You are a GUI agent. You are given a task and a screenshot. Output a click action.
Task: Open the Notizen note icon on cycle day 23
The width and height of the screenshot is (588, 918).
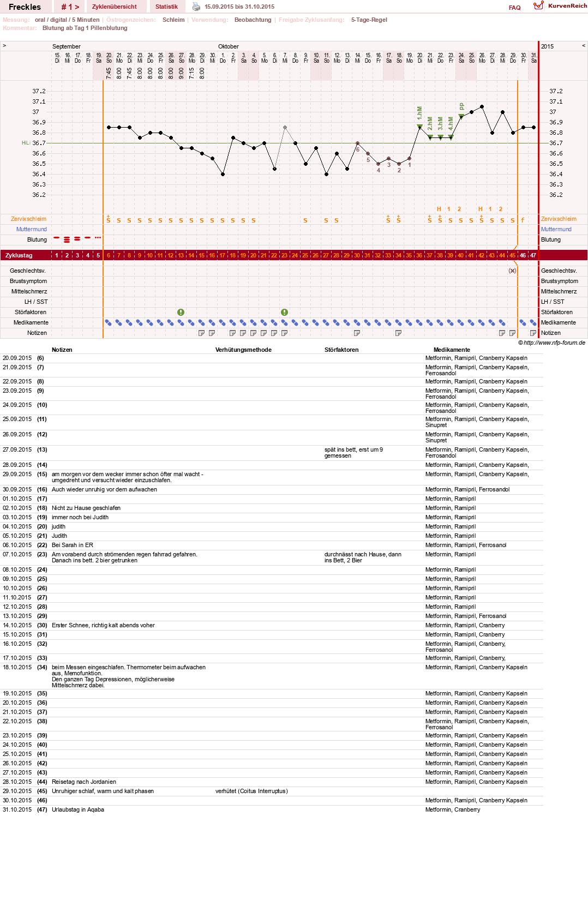(x=284, y=333)
